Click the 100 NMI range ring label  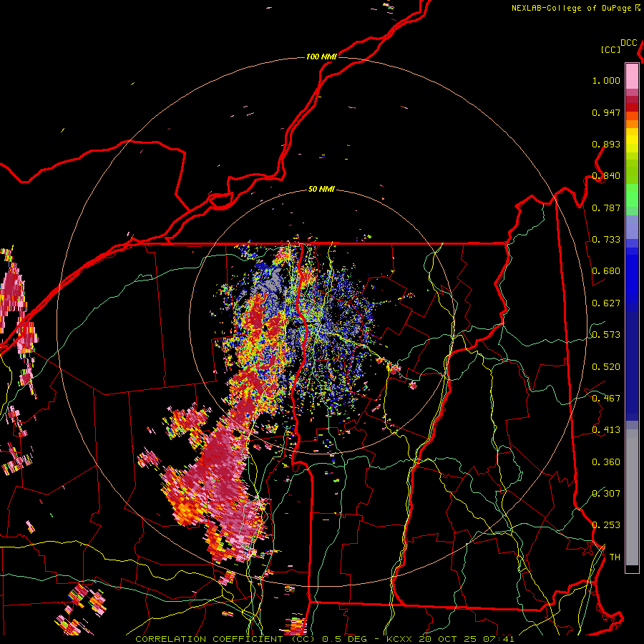click(321, 57)
